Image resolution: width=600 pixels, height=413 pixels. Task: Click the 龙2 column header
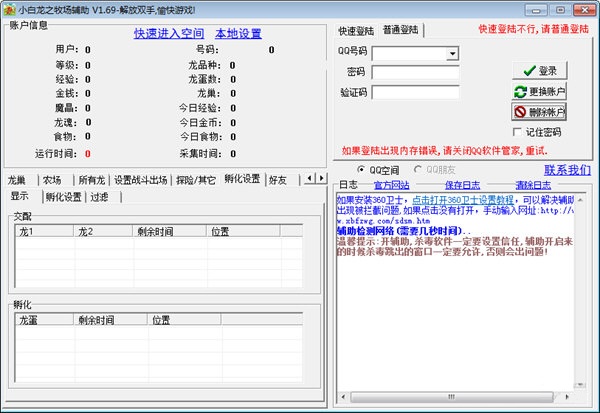[x=103, y=231]
